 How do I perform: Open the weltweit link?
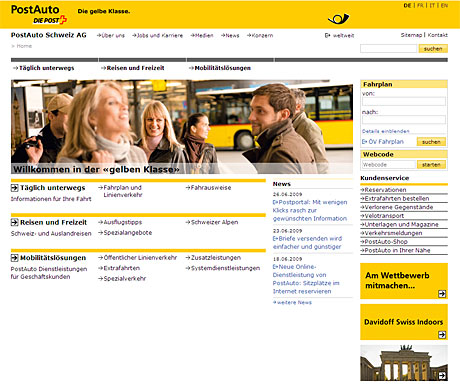(340, 35)
